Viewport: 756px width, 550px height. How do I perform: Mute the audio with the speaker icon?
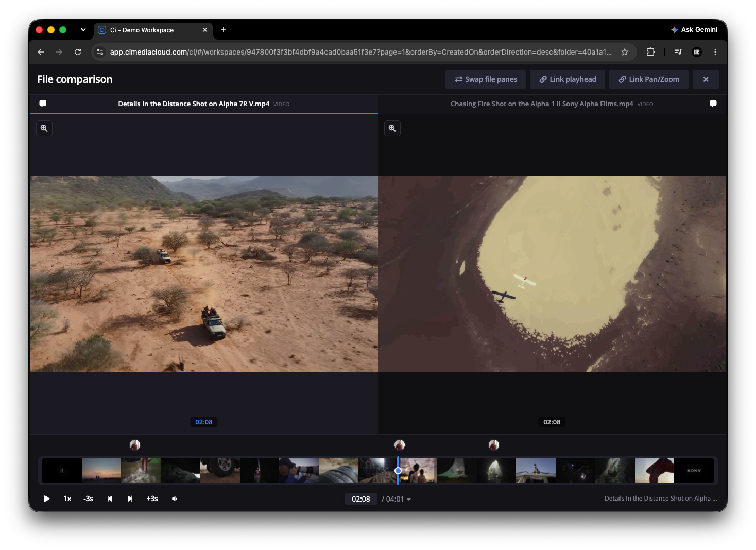point(175,499)
